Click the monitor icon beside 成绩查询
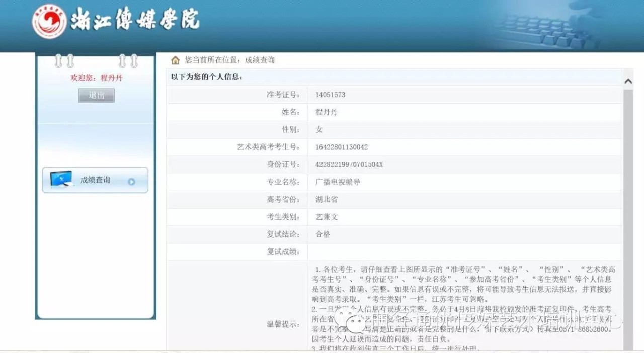This screenshot has width=644, height=353. click(x=62, y=180)
